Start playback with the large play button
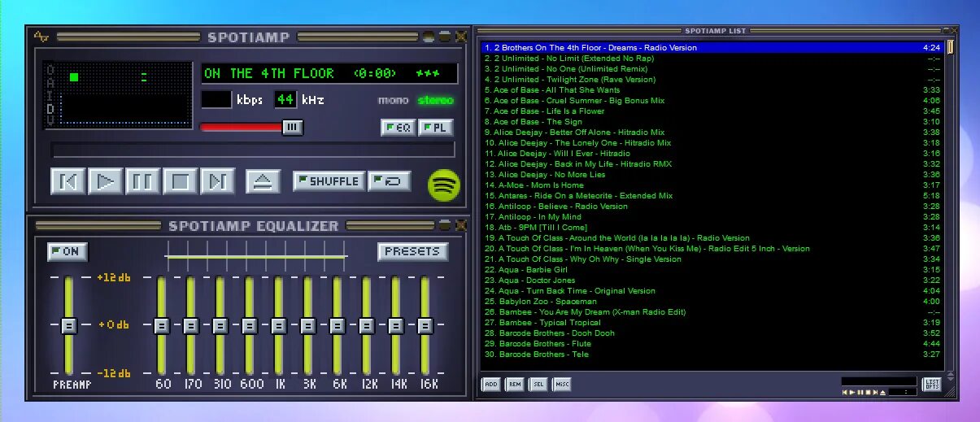The height and width of the screenshot is (422, 980). [x=106, y=181]
